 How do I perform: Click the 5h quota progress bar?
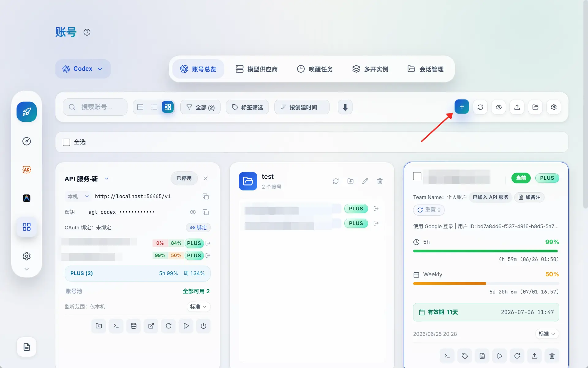486,251
